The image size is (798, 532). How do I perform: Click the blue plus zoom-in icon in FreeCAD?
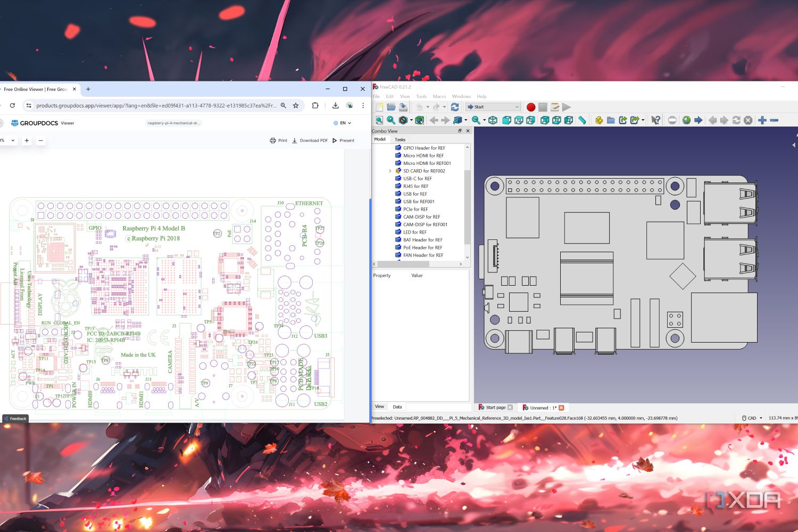click(x=762, y=120)
